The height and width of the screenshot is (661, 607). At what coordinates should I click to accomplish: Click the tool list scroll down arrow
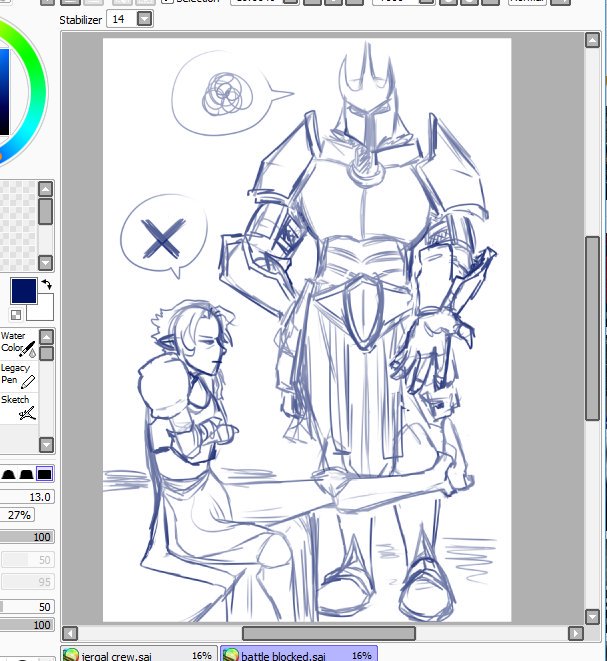coord(46,444)
